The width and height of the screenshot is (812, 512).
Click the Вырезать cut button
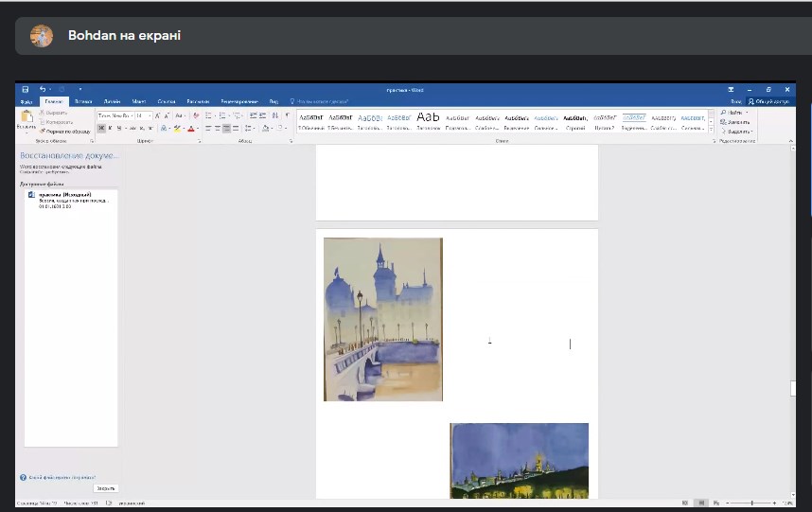(54, 113)
